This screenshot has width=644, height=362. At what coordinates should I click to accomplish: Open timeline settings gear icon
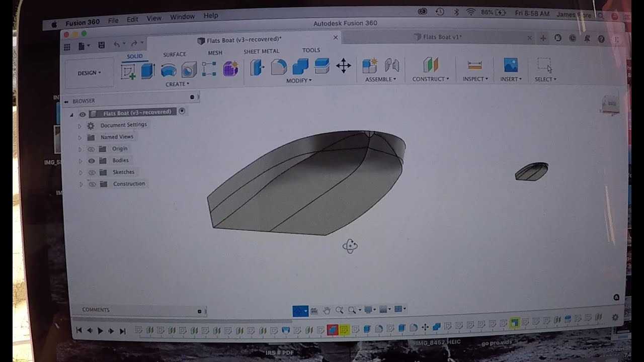point(615,317)
